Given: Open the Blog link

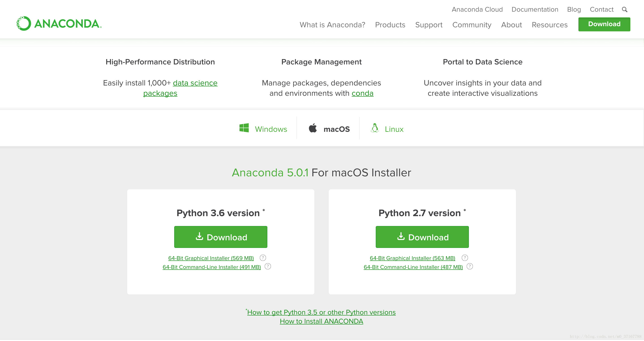Looking at the screenshot, I should pos(574,9).
